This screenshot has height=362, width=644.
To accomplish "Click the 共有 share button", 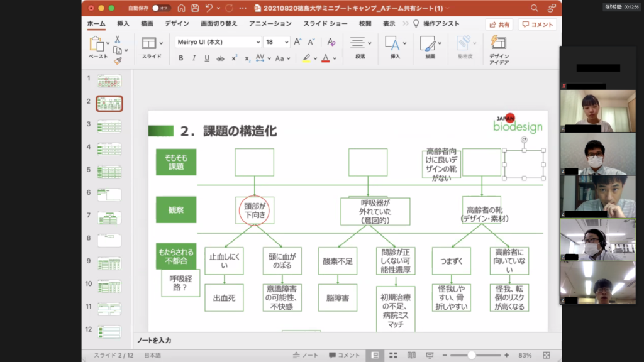I will (x=499, y=25).
